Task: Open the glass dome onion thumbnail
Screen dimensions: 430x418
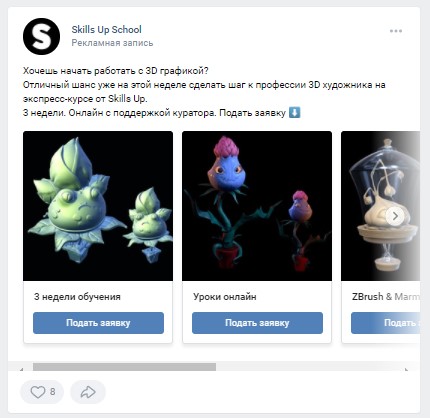Action: pyautogui.click(x=380, y=206)
